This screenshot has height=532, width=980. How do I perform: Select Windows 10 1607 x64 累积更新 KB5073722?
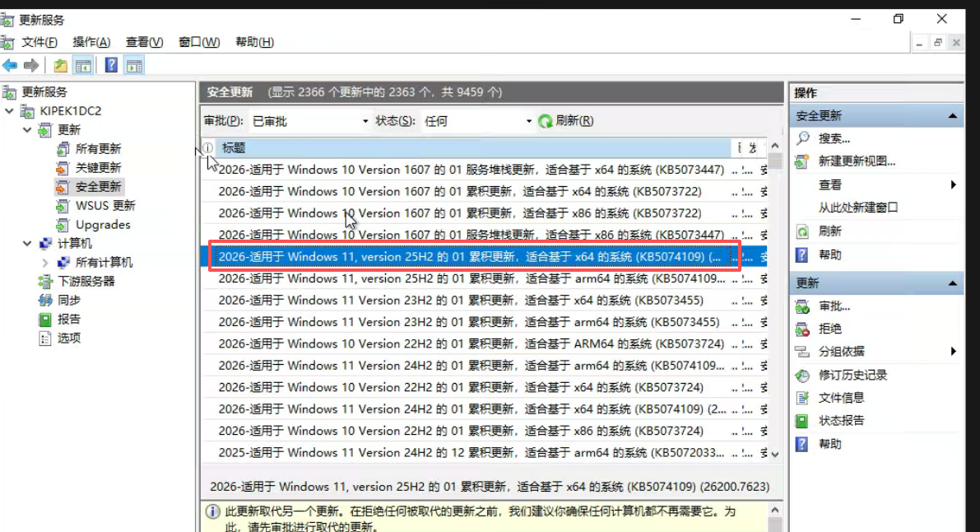coord(483,192)
